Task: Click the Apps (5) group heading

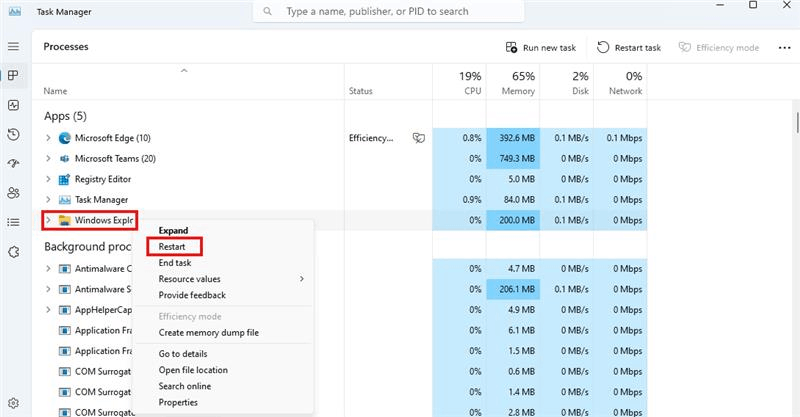Action: click(x=65, y=116)
